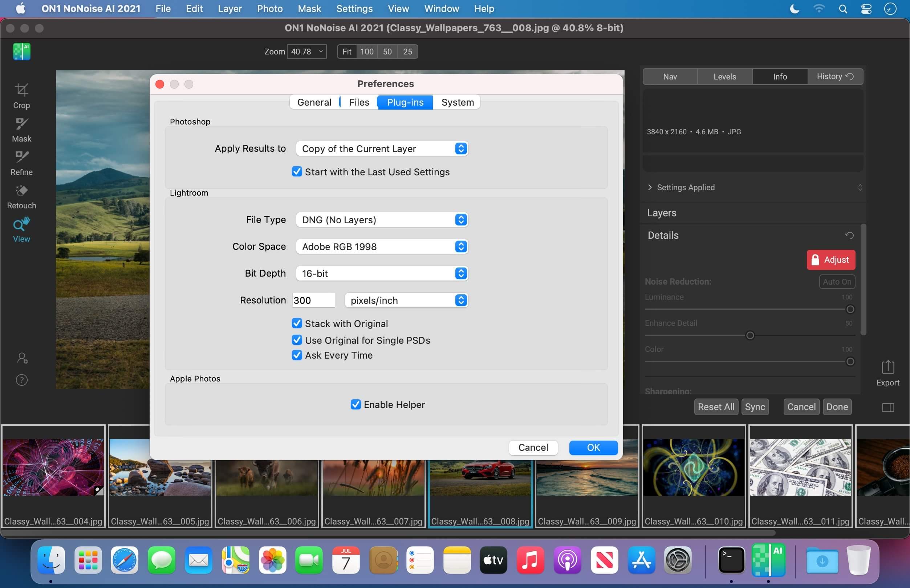The image size is (910, 588).
Task: Open Safari from the dock
Action: coord(125,560)
